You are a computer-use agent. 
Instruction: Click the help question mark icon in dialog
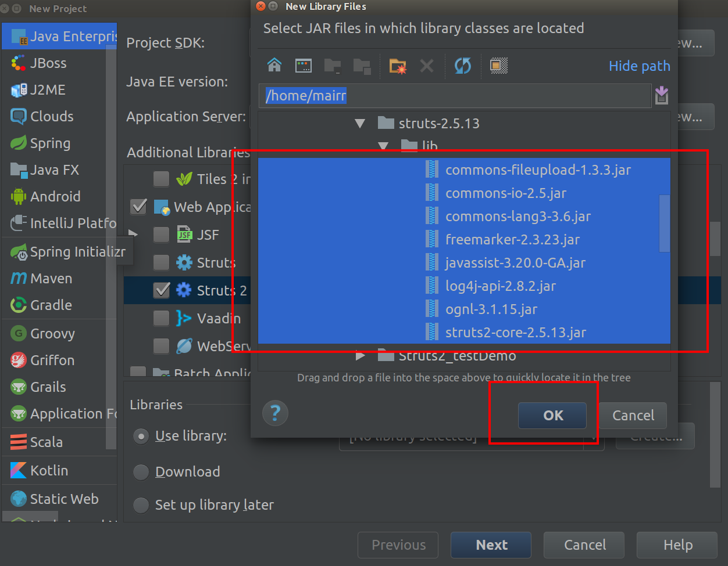pos(275,413)
